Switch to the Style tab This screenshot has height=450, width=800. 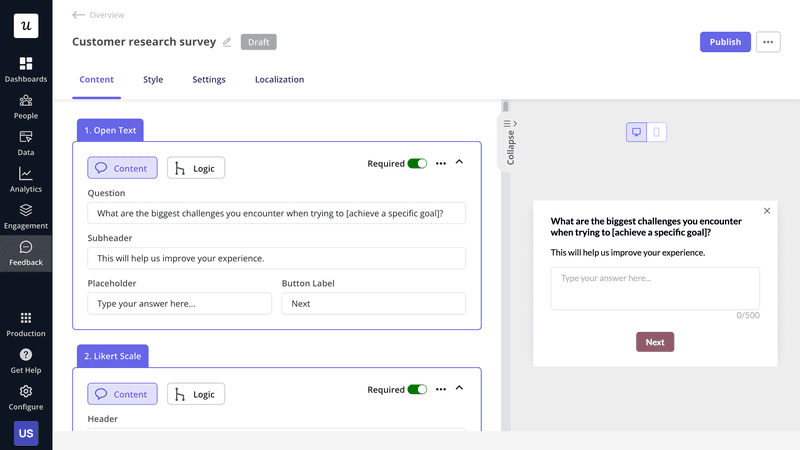(x=153, y=80)
